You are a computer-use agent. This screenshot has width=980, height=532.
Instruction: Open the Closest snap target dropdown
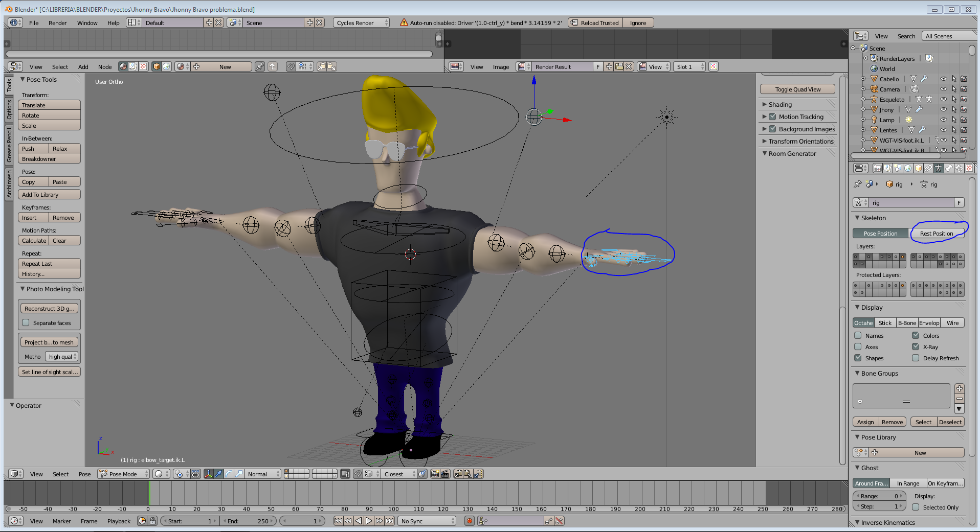(x=399, y=474)
